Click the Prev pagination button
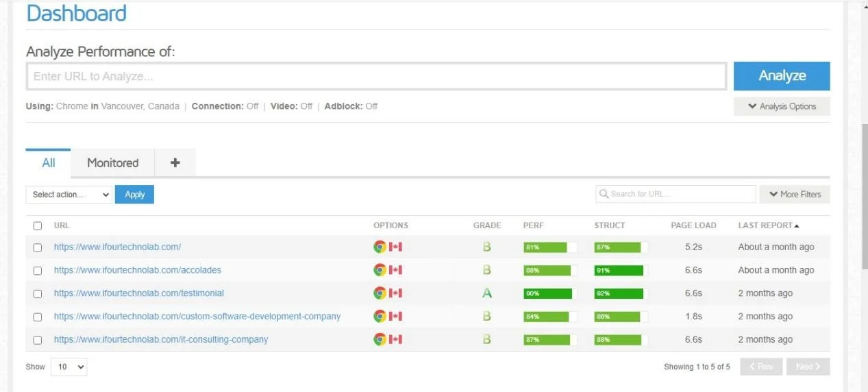 [762, 367]
